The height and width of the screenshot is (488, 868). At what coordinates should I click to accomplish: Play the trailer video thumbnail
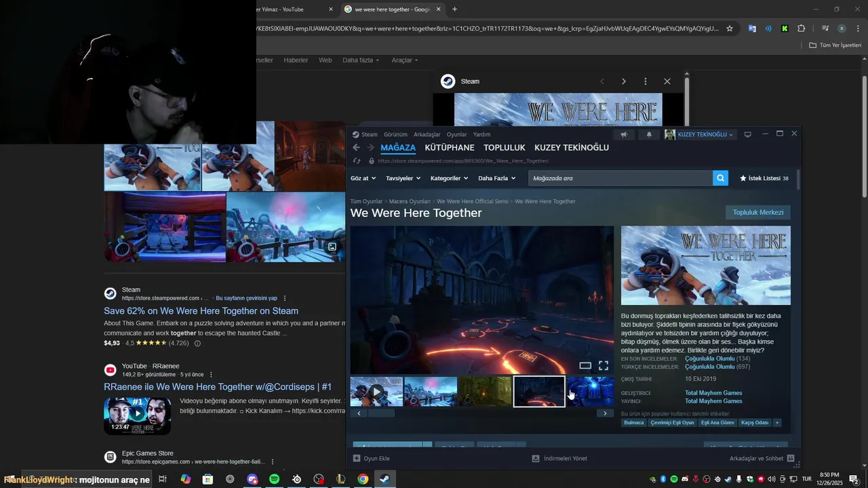376,392
